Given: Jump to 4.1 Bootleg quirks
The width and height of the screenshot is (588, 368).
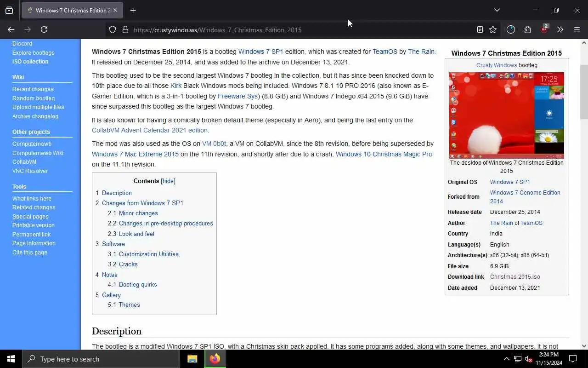Looking at the screenshot, I should (132, 285).
